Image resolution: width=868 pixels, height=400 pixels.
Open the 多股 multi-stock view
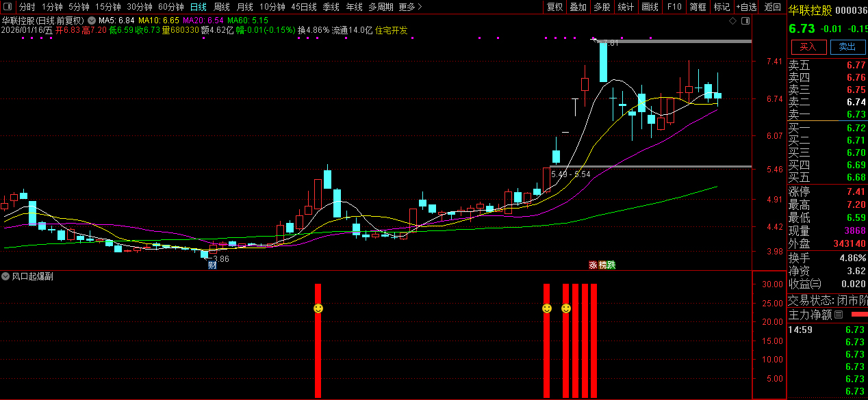click(x=602, y=7)
